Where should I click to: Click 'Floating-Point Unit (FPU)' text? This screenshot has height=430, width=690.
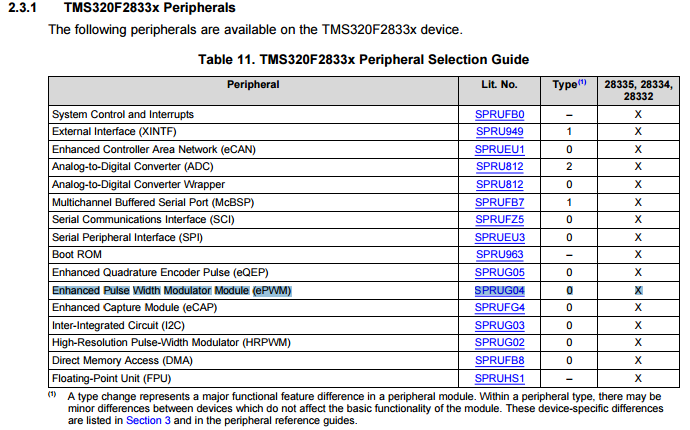[x=111, y=379]
